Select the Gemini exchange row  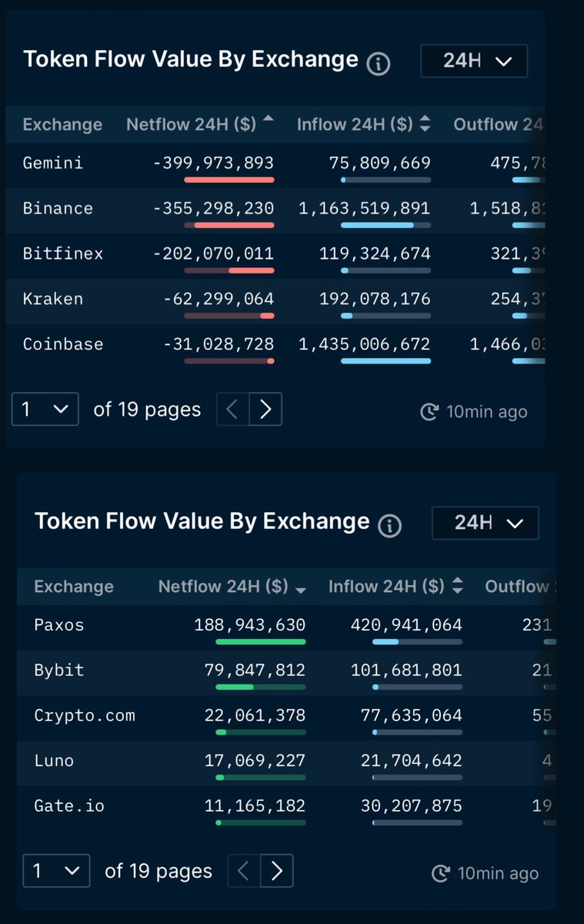pos(275,164)
